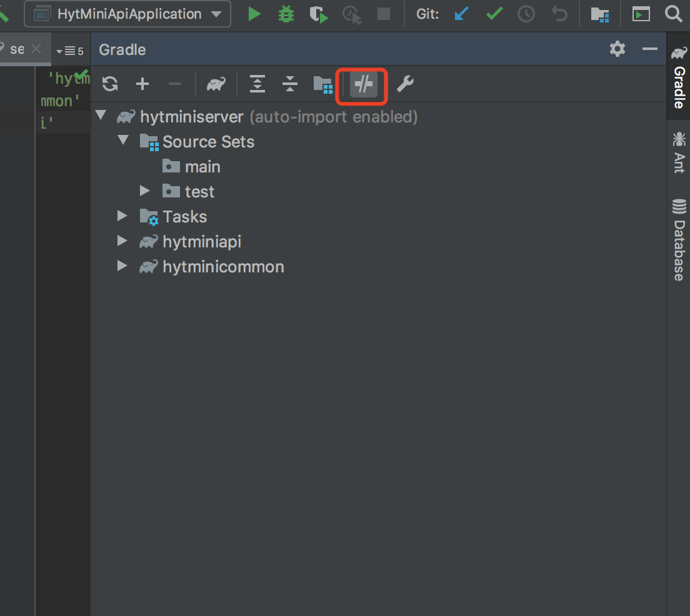The image size is (690, 616).
Task: Expand all nodes in the Gradle tree
Action: [257, 84]
